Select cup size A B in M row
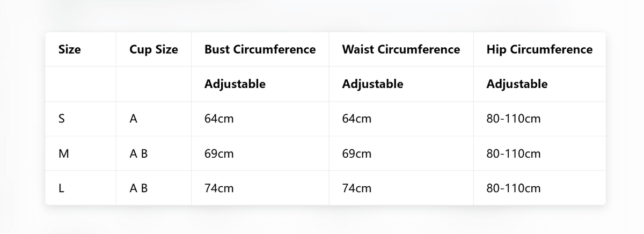Screen dimensions: 644x234 (138, 154)
